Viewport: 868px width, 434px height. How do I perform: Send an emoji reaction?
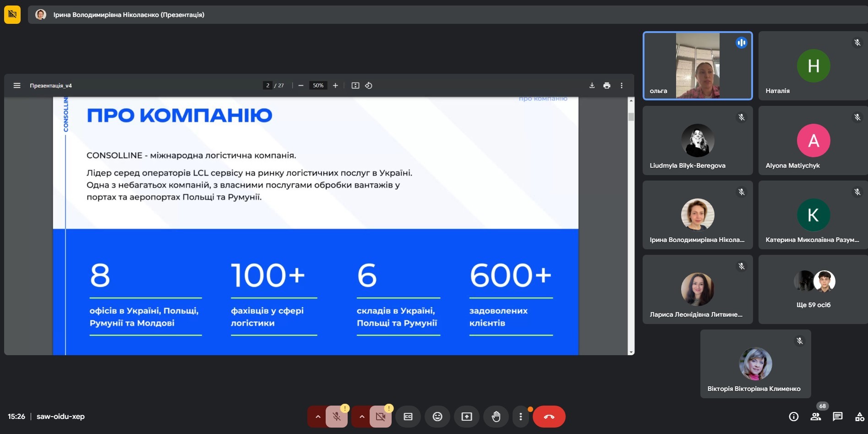(437, 417)
